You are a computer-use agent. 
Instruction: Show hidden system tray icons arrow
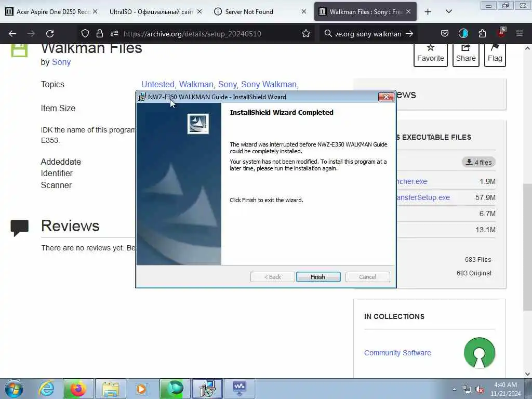coord(454,390)
